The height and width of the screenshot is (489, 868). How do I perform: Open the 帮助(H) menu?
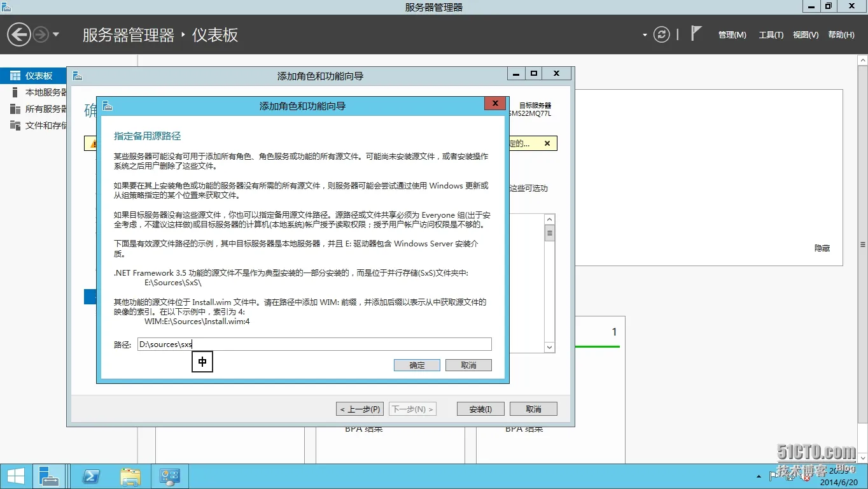point(841,35)
